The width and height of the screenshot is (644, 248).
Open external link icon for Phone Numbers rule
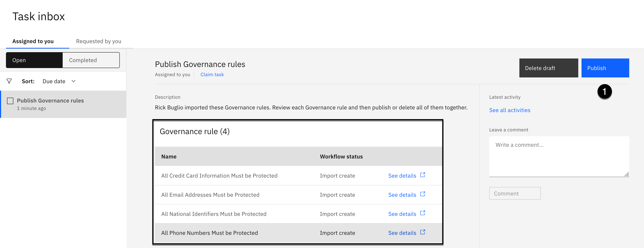422,232
